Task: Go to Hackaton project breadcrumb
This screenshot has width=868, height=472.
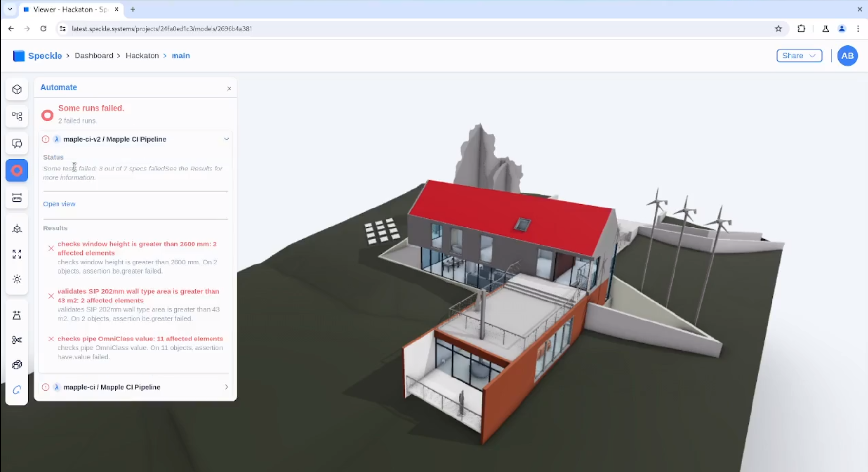Action: [x=142, y=56]
